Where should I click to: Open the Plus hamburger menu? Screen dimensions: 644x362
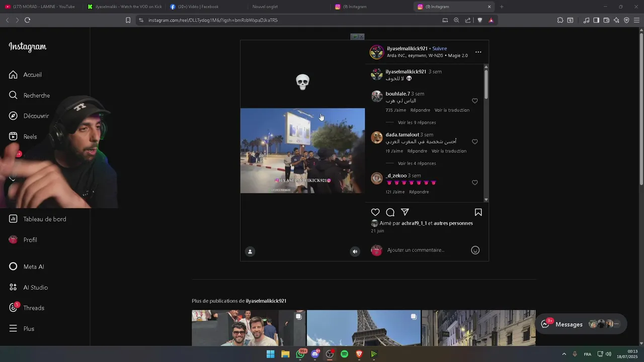click(22, 329)
